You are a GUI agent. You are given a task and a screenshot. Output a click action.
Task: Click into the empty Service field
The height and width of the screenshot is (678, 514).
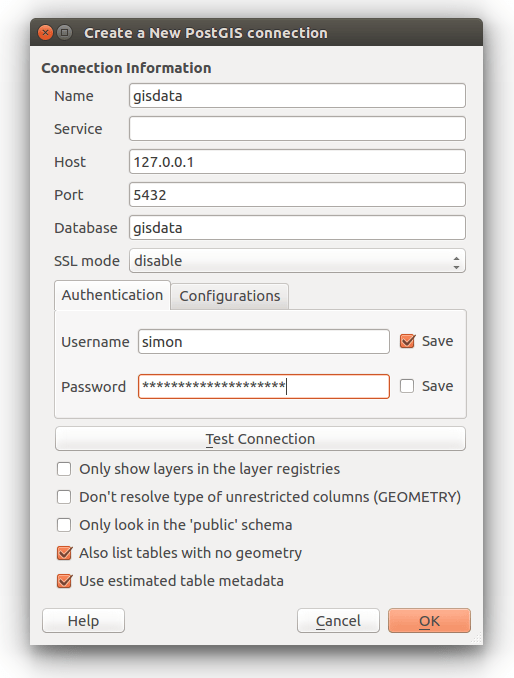coord(297,128)
